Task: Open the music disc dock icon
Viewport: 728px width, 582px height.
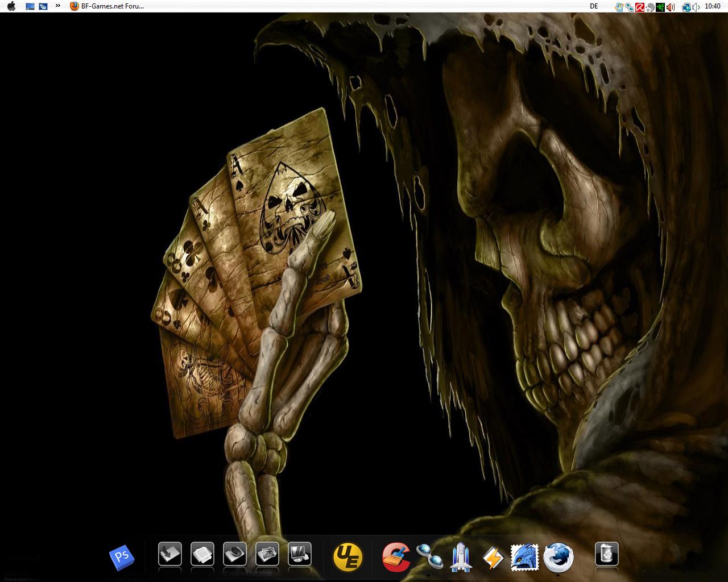Action: (234, 554)
